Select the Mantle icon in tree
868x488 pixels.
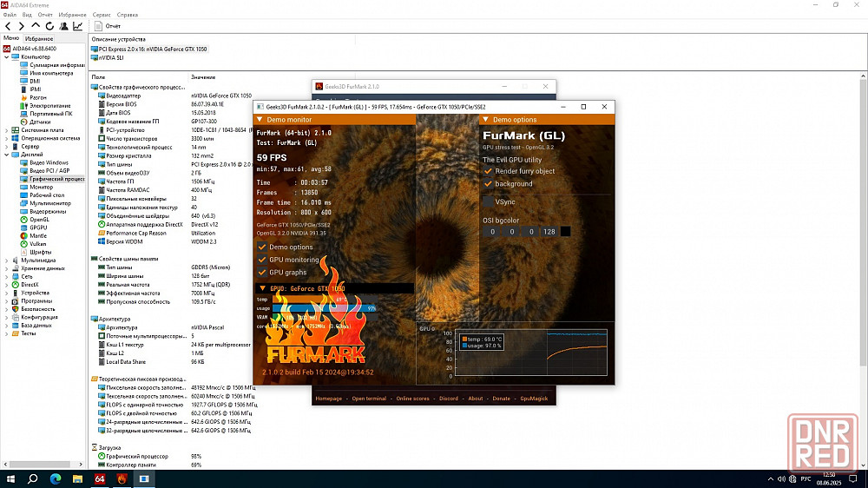click(x=23, y=236)
